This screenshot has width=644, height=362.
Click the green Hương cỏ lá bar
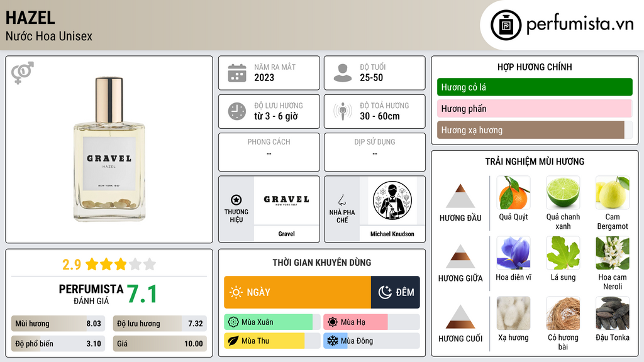click(x=535, y=87)
